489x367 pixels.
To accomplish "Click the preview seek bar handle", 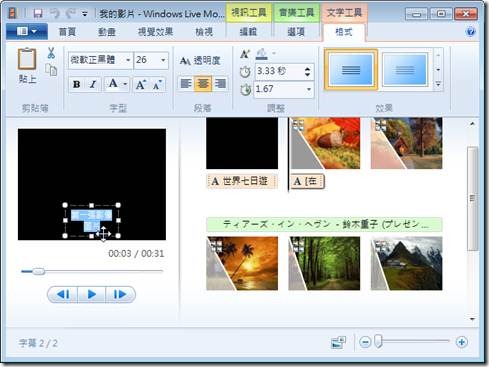I will point(38,271).
